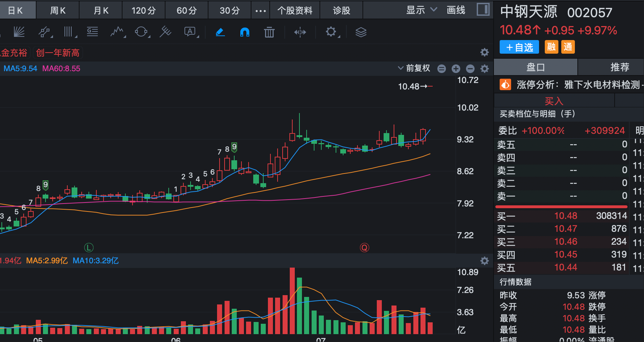Viewport: 644px width, 342px height.
Task: Switch to 120分 tab
Action: pyautogui.click(x=144, y=10)
